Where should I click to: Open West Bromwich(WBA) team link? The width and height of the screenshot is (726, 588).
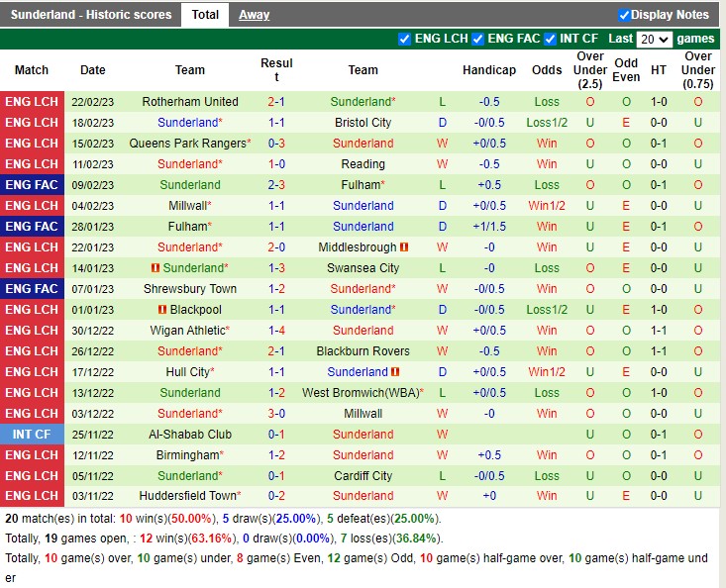[361, 393]
